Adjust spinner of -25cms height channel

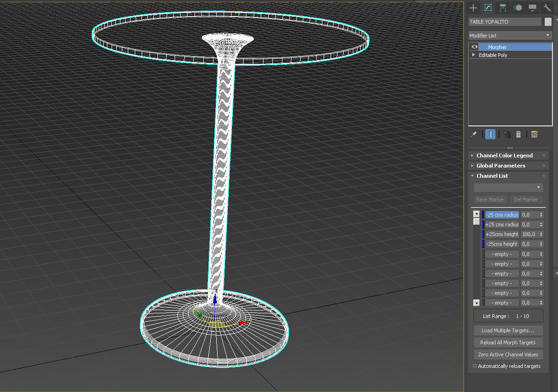[x=541, y=244]
